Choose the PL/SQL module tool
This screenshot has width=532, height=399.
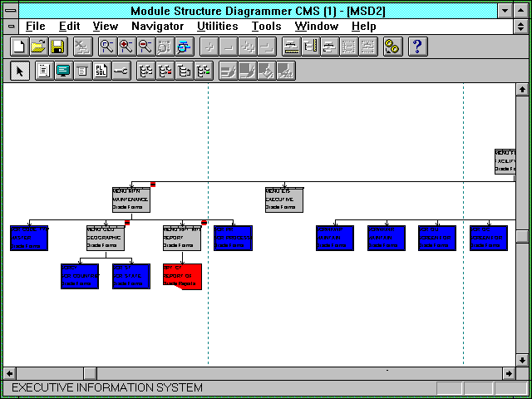click(101, 71)
